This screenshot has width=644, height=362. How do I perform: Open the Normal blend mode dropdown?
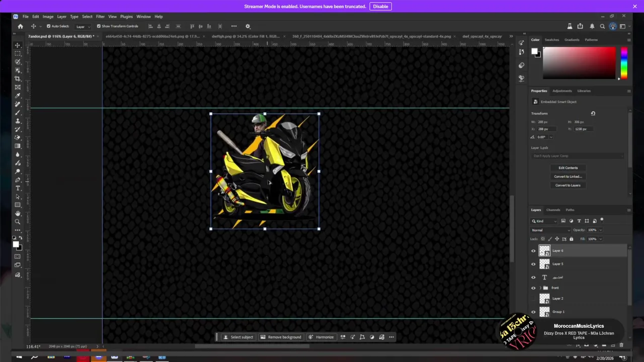click(551, 230)
